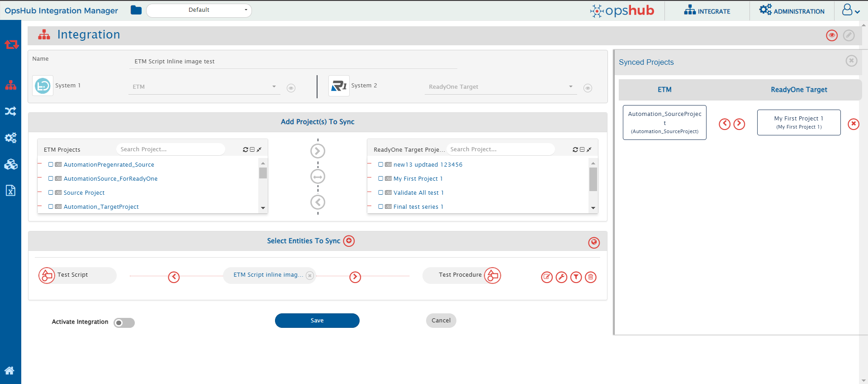Check the Validate All test 1 checkbox

[380, 192]
